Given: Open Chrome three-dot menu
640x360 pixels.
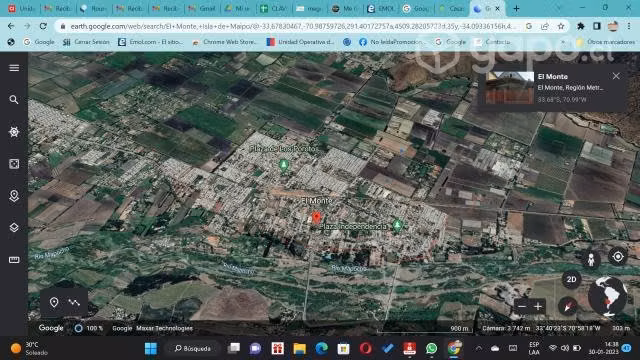Looking at the screenshot, I should coord(629,26).
